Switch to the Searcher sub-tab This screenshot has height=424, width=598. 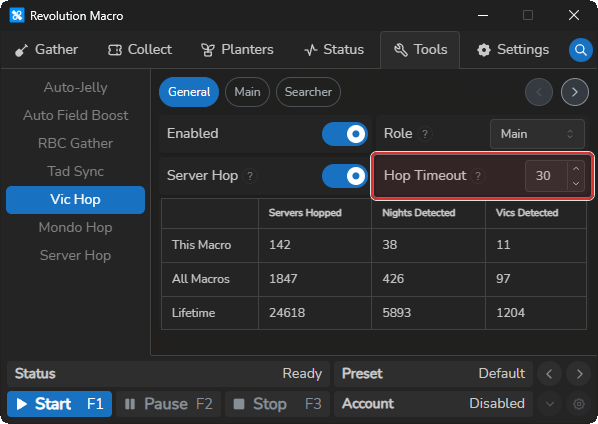pos(308,92)
